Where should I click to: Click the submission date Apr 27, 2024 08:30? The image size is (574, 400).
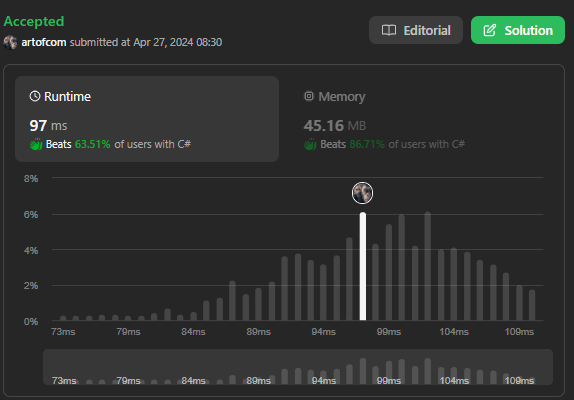point(178,42)
